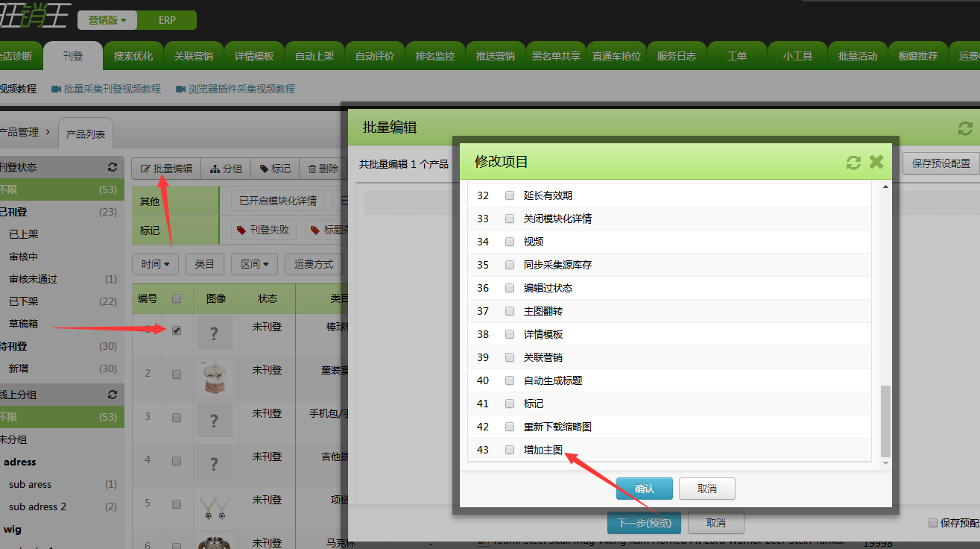Confirm selection with 确认 button

point(645,489)
